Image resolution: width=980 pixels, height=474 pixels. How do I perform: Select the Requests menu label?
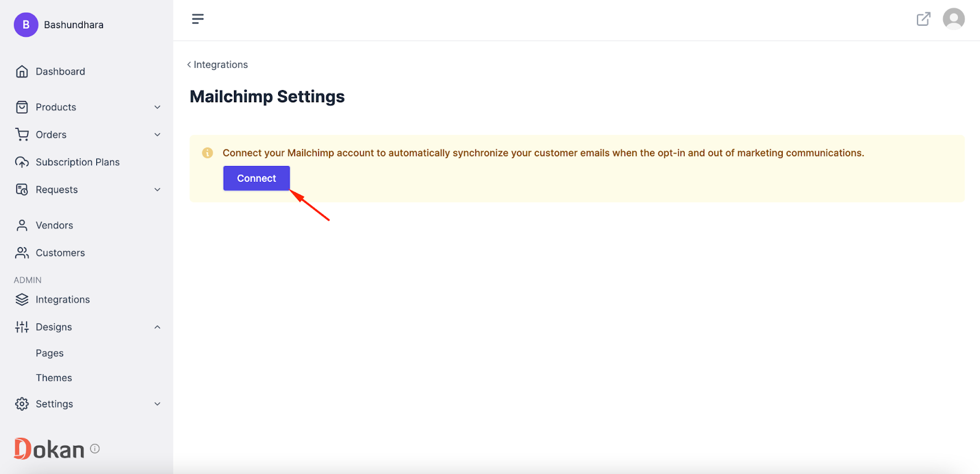56,190
